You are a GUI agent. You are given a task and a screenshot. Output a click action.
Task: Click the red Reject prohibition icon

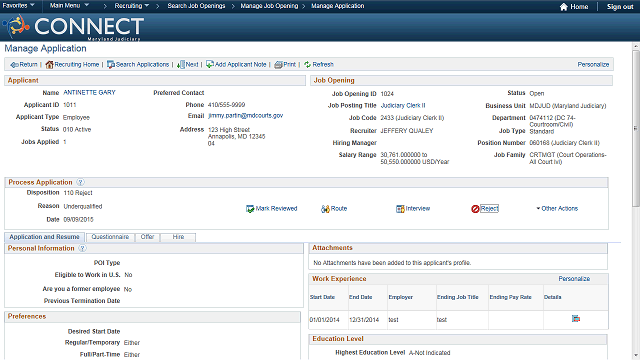(x=475, y=209)
